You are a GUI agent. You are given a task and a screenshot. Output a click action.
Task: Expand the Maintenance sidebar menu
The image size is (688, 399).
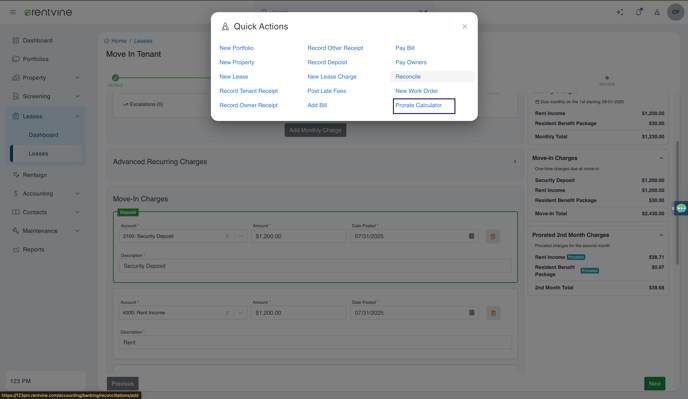tap(45, 231)
